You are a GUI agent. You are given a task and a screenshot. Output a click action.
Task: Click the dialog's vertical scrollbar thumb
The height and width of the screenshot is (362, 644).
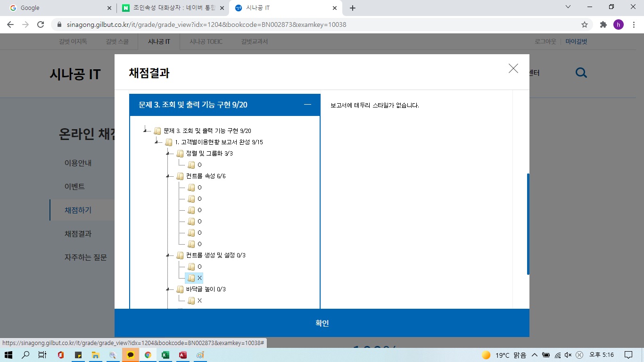coord(528,224)
